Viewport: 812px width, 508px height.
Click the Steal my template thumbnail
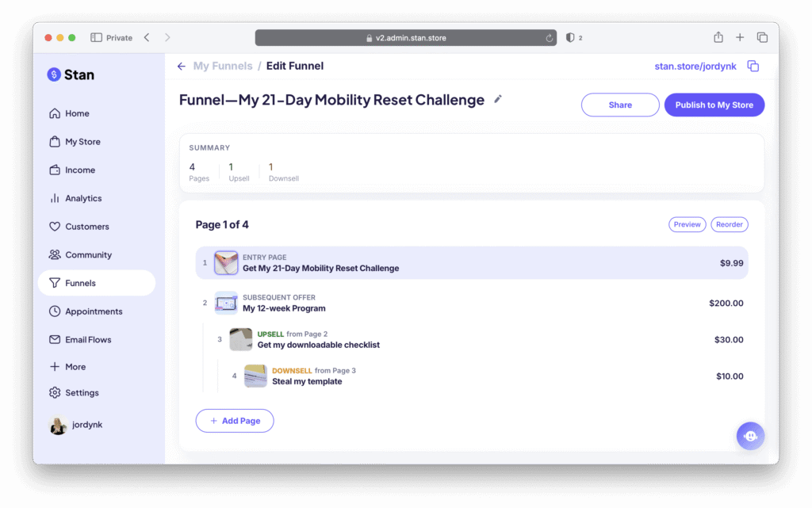tap(256, 376)
